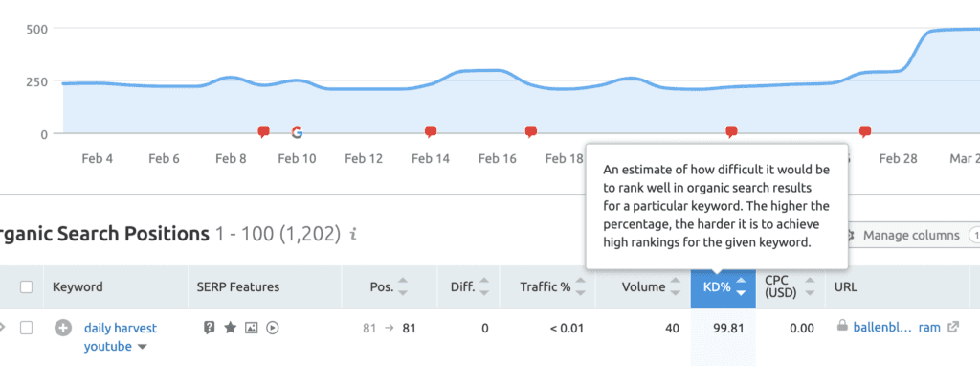Click the info icon next to Organic Search Positions
The height and width of the screenshot is (366, 980).
coord(353,235)
